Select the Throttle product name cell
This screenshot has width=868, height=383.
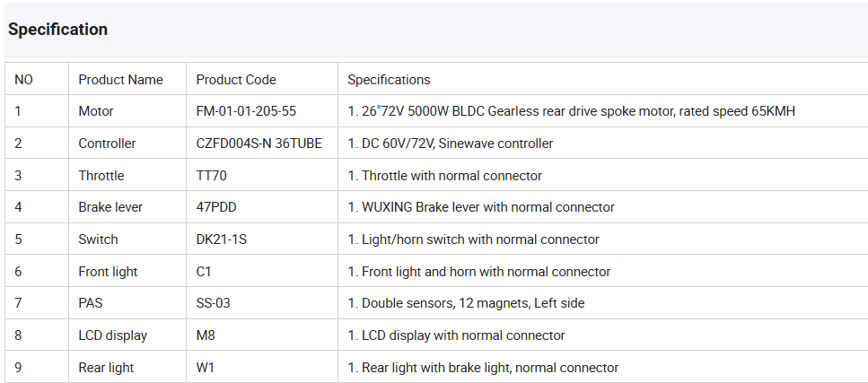pyautogui.click(x=101, y=176)
